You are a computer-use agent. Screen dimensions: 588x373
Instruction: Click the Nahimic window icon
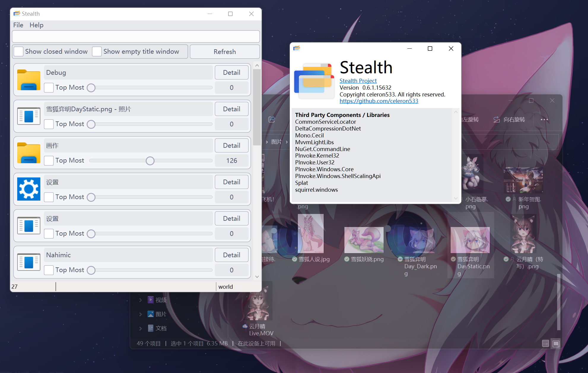[x=28, y=262]
